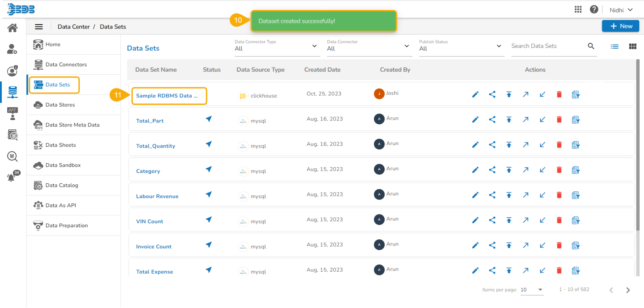The height and width of the screenshot is (308, 644).
Task: Switch to grid card view
Action: click(x=632, y=46)
